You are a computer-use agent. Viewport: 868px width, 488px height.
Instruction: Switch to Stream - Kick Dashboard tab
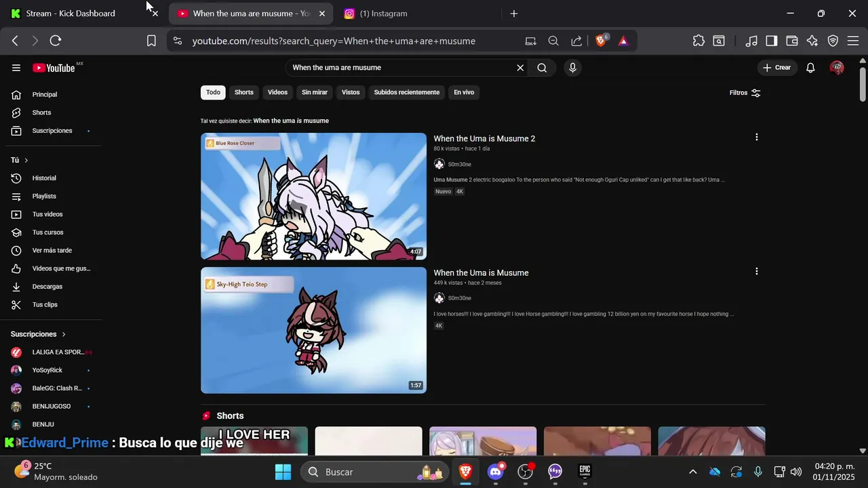click(71, 14)
